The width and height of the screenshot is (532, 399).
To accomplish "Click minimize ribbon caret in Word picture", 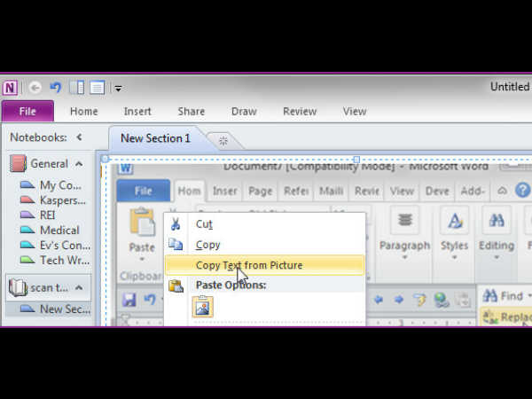I will click(x=502, y=191).
